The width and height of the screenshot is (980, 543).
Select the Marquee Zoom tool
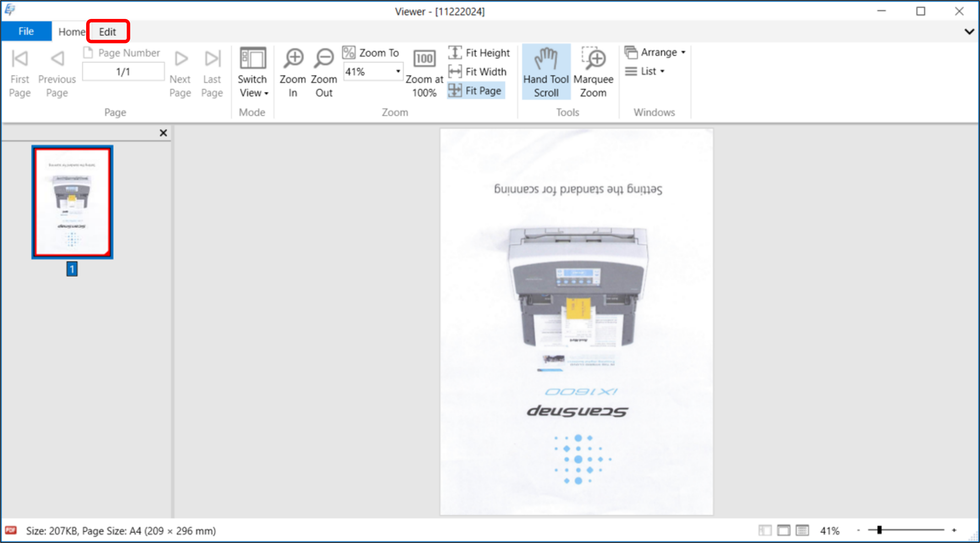pos(593,72)
